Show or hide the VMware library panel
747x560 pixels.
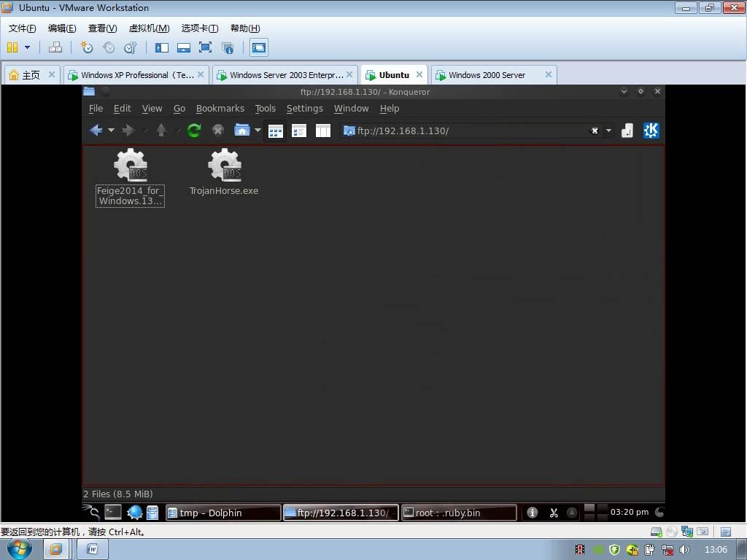click(x=162, y=47)
